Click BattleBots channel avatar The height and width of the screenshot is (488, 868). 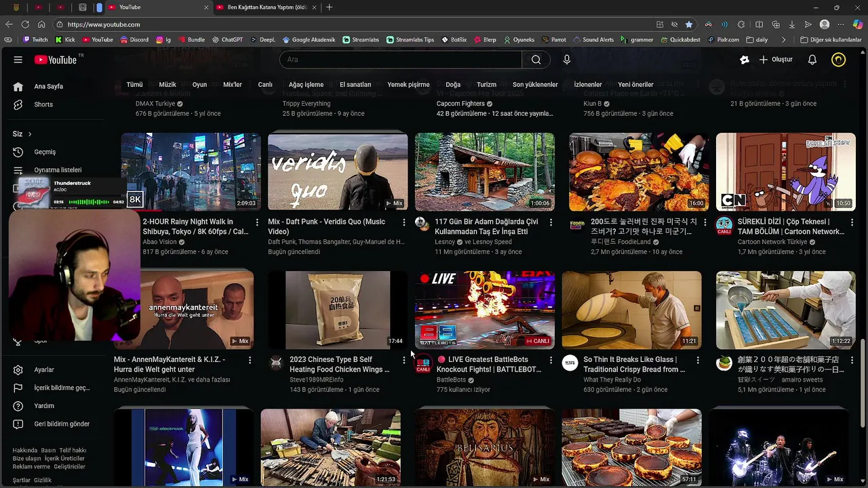tap(423, 363)
